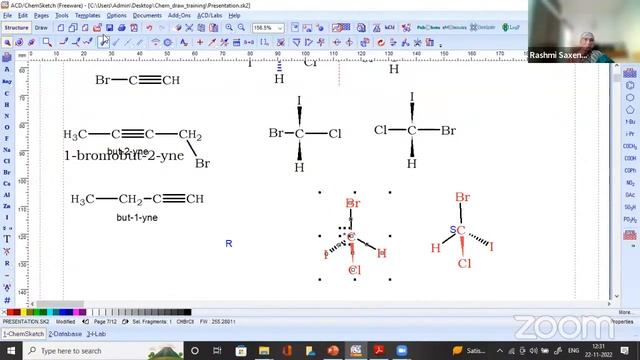This screenshot has height=360, width=640.
Task: Click the Zoom Out magnifier
Action: pyautogui.click(x=241, y=28)
